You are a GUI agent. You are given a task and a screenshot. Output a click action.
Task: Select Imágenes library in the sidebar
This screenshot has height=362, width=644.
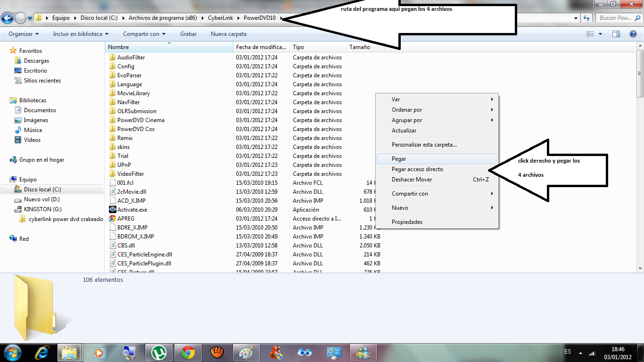tap(36, 120)
